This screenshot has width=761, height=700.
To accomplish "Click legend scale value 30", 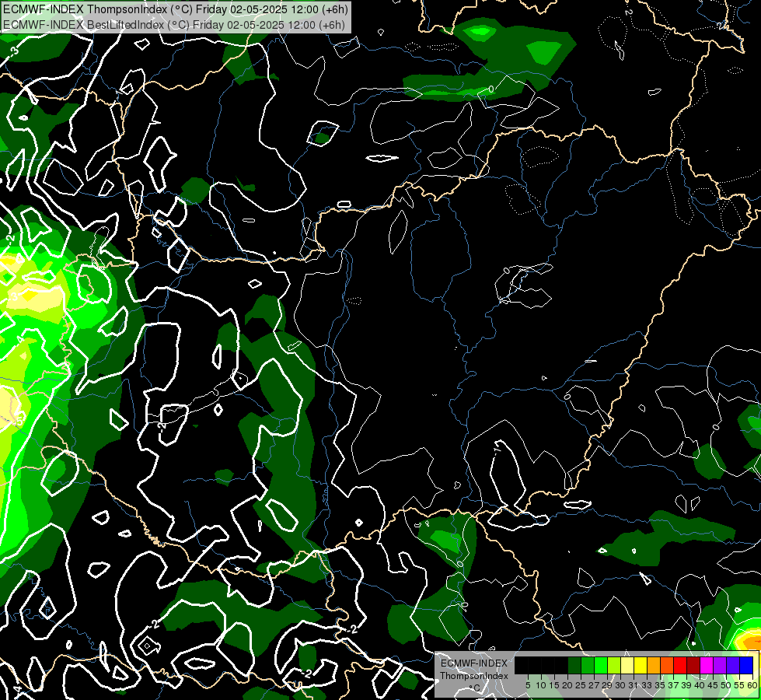I will [620, 685].
